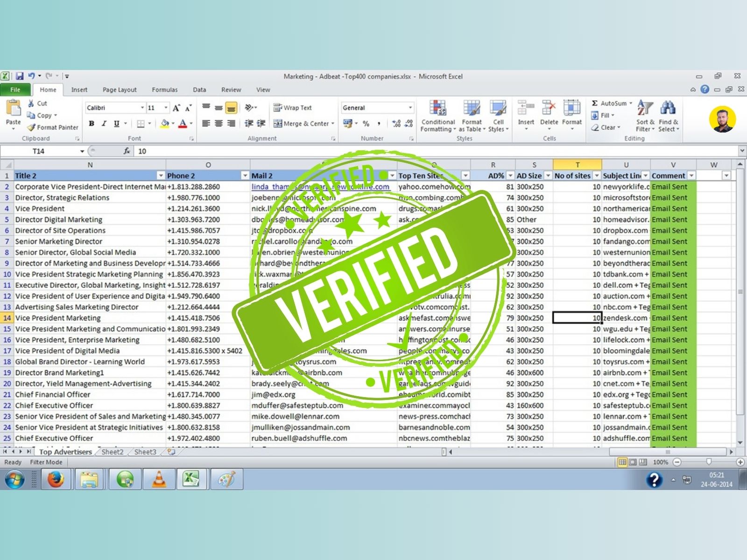Image resolution: width=747 pixels, height=560 pixels.
Task: Open the Number Format dropdown showing General
Action: coord(376,108)
